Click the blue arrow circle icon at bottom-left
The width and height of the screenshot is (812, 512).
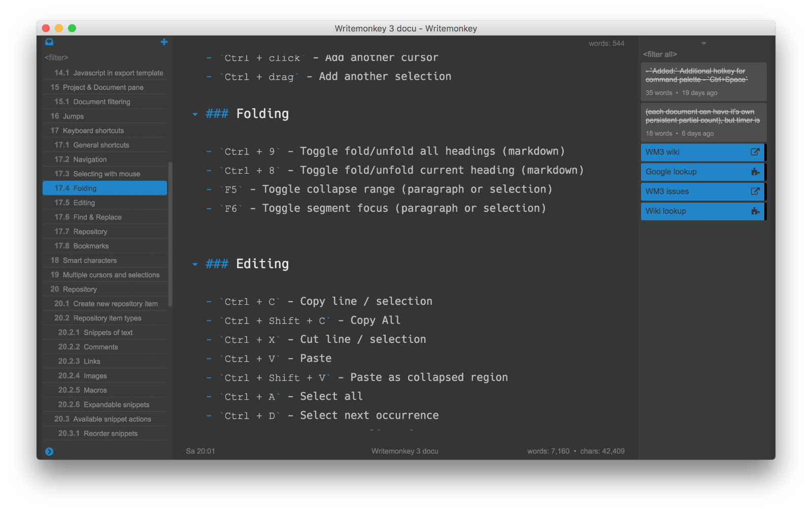49,452
